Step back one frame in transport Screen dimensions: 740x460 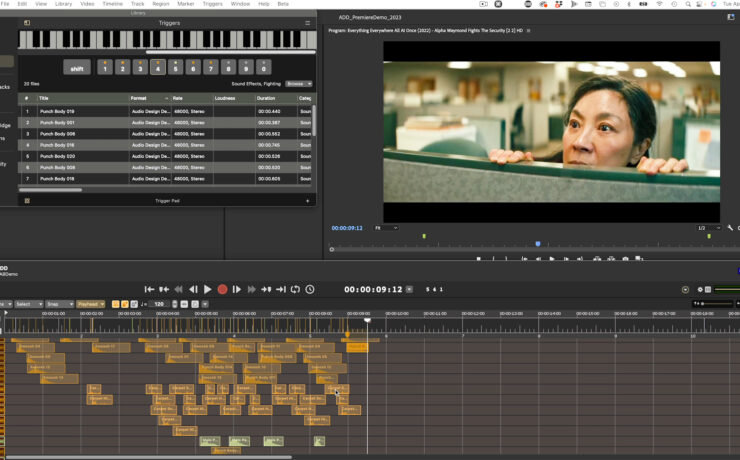tap(193, 289)
